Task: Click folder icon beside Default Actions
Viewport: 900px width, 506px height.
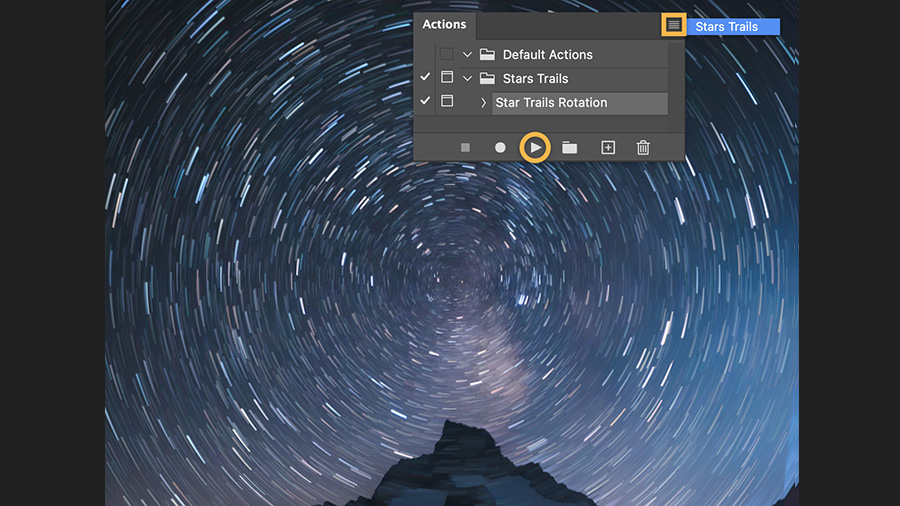Action: click(x=487, y=55)
